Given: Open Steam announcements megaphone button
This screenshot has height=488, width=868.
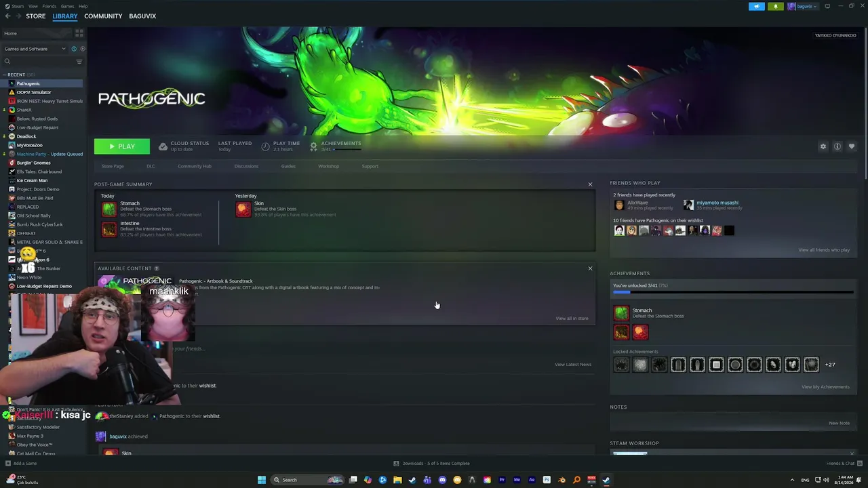Looking at the screenshot, I should (x=757, y=6).
